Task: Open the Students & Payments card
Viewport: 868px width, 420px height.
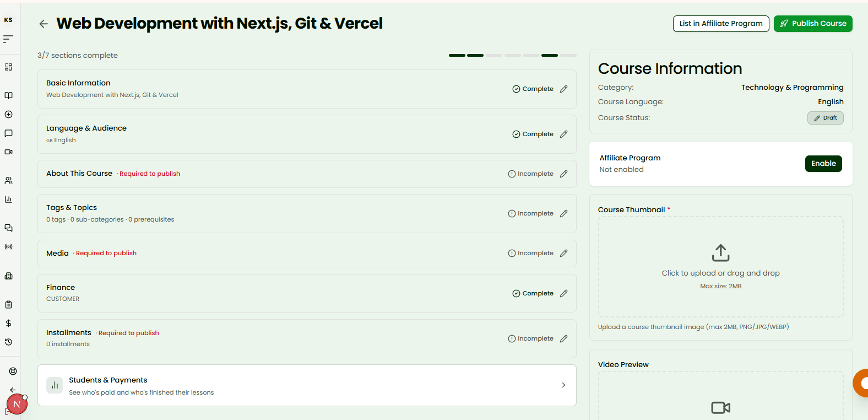Action: (x=307, y=385)
